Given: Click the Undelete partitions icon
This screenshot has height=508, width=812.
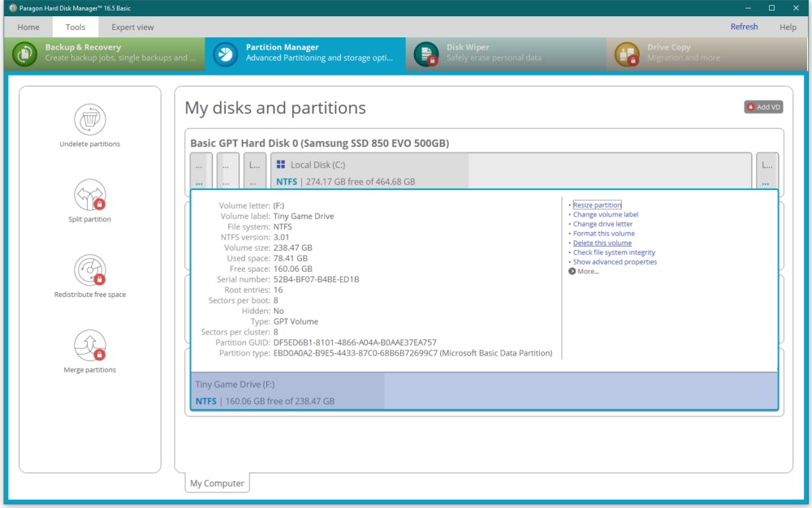Looking at the screenshot, I should [x=89, y=119].
